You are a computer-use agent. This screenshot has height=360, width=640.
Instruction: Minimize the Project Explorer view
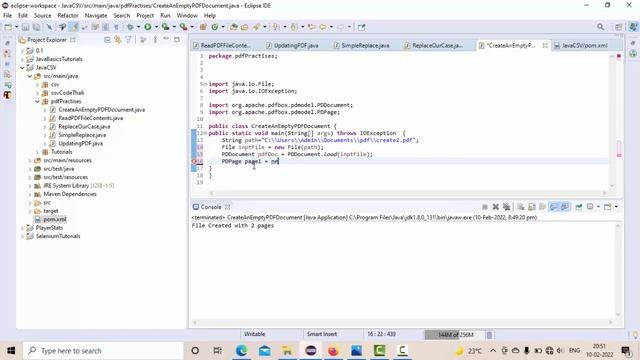[166, 39]
